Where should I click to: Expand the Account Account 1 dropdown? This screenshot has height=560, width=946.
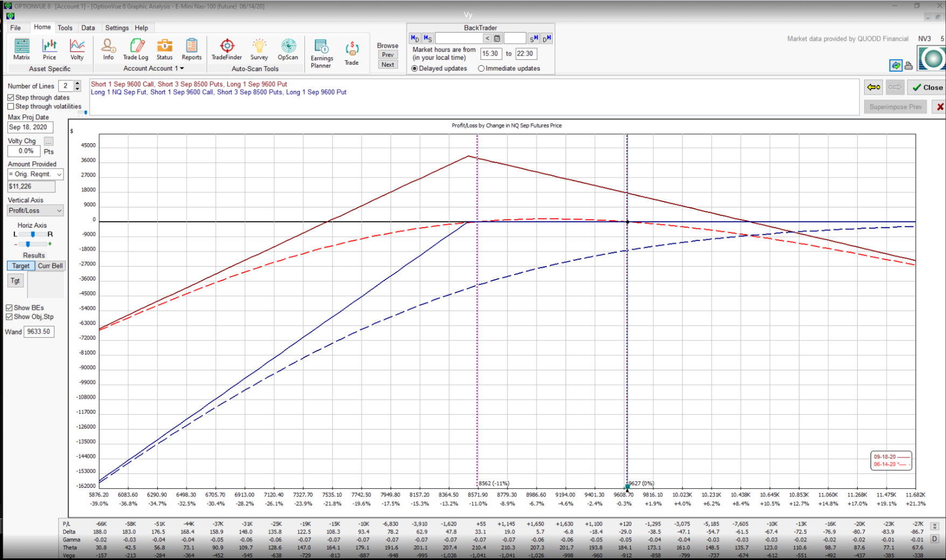(x=182, y=68)
